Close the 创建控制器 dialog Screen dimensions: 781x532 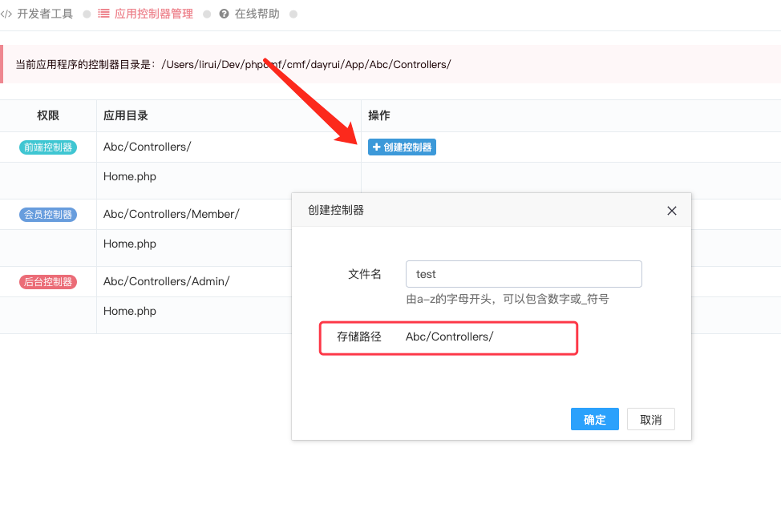click(671, 211)
